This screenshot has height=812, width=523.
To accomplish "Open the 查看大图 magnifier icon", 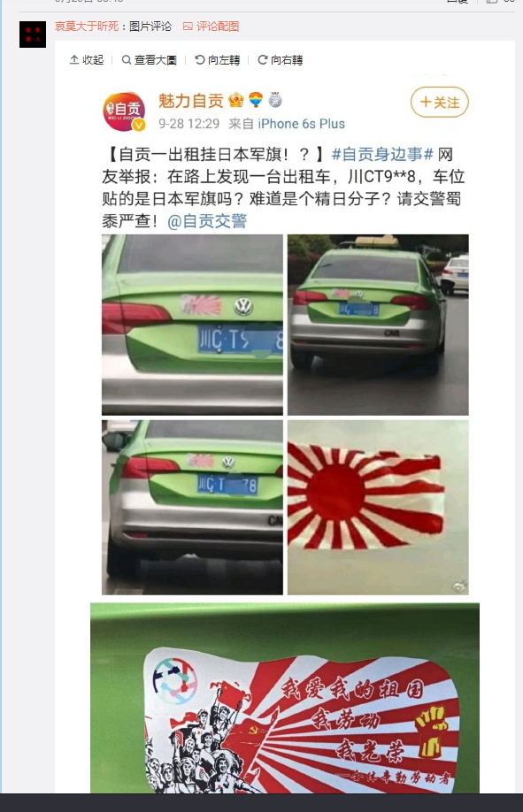I will (126, 60).
